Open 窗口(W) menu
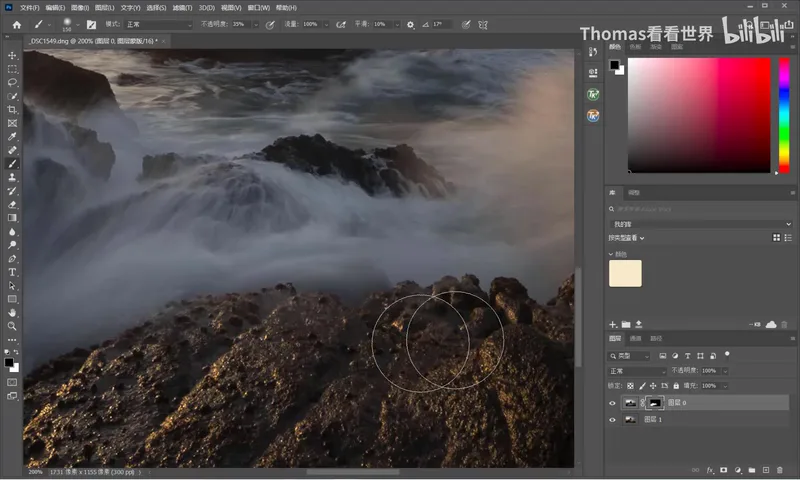The image size is (800, 480). tap(259, 8)
